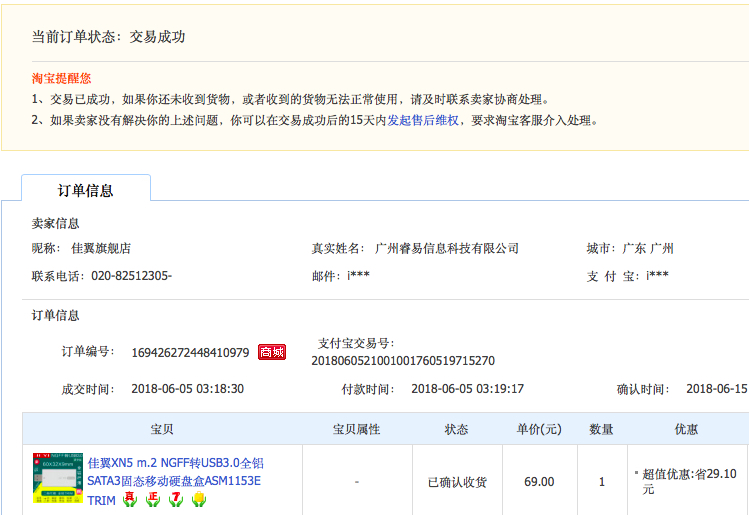Click the 卖家信息 section heading
Screen dimensions: 749x515
55,223
